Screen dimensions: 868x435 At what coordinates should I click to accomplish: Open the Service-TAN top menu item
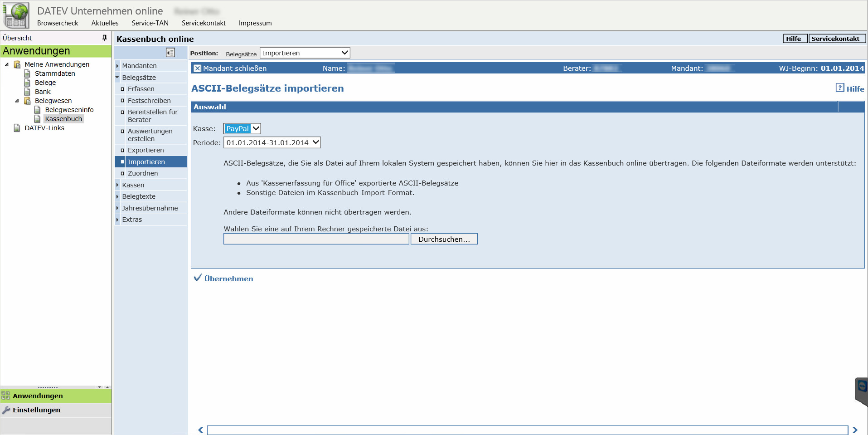[150, 23]
